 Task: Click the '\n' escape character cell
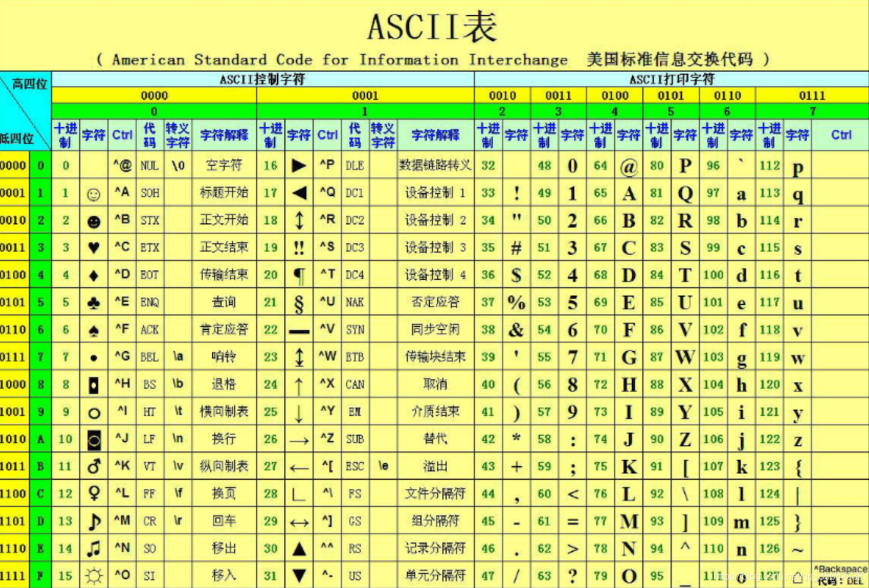[178, 438]
